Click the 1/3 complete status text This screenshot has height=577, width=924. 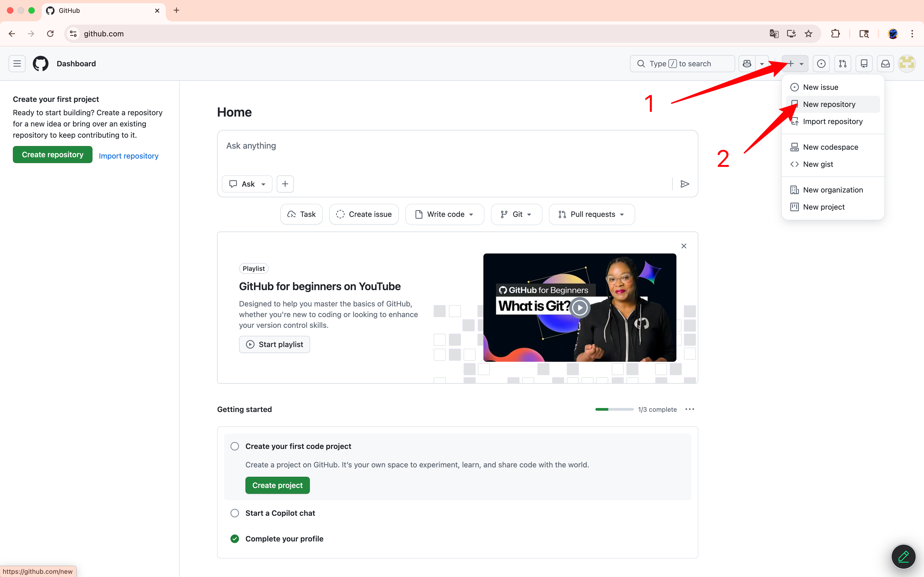point(657,409)
